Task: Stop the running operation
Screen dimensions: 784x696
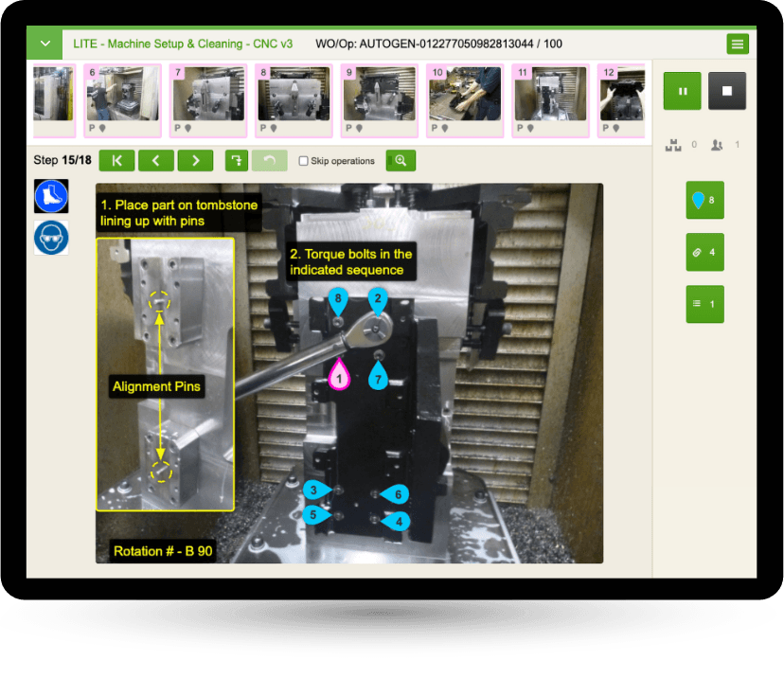Action: click(x=727, y=91)
